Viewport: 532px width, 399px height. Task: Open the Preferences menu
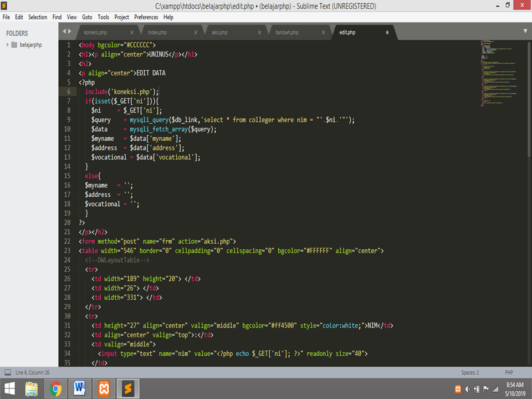coord(146,17)
